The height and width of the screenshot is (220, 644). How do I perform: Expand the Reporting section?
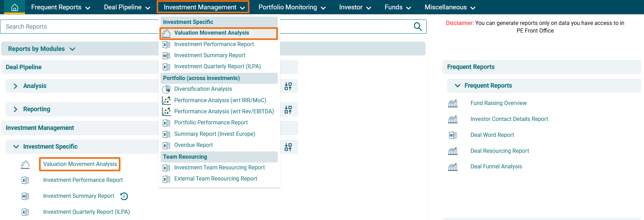(x=16, y=109)
